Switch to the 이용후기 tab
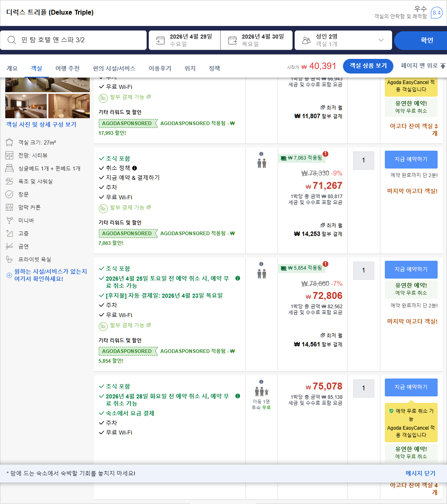 click(x=160, y=68)
